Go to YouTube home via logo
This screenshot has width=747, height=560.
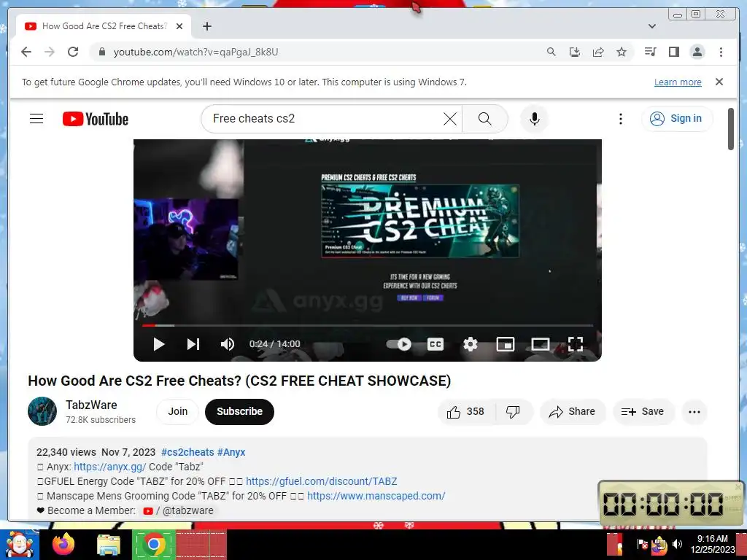click(x=96, y=119)
